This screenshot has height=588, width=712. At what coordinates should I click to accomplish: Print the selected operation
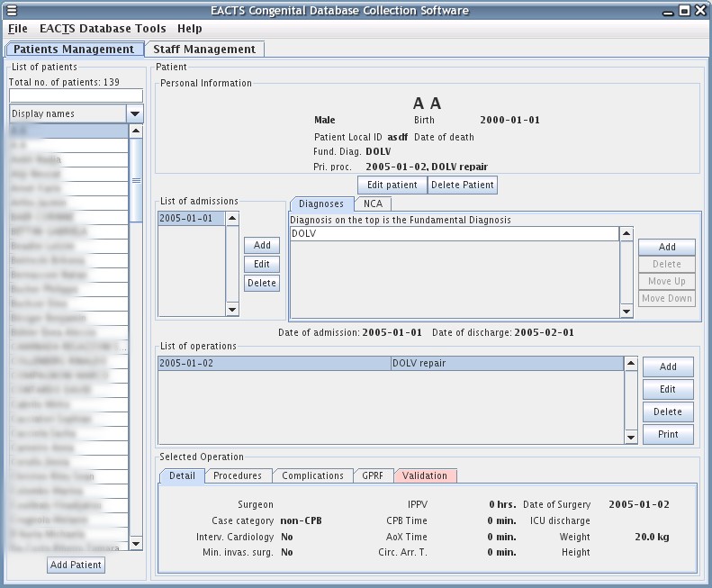[668, 435]
